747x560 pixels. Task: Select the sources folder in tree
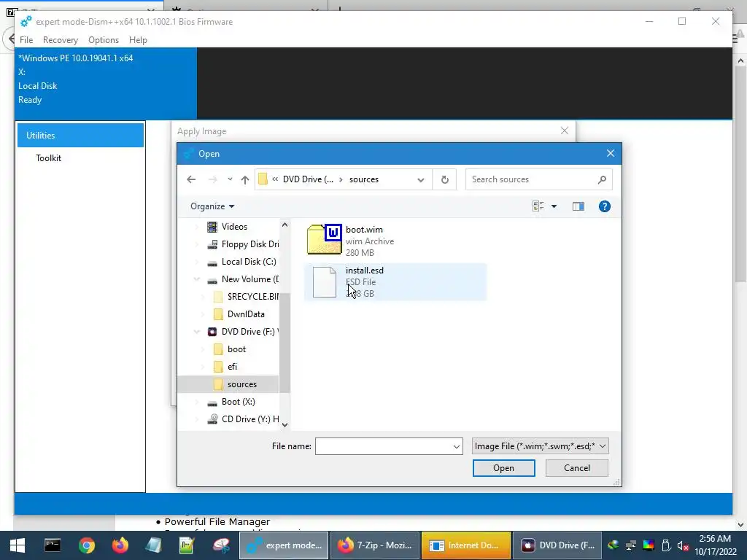228,384
